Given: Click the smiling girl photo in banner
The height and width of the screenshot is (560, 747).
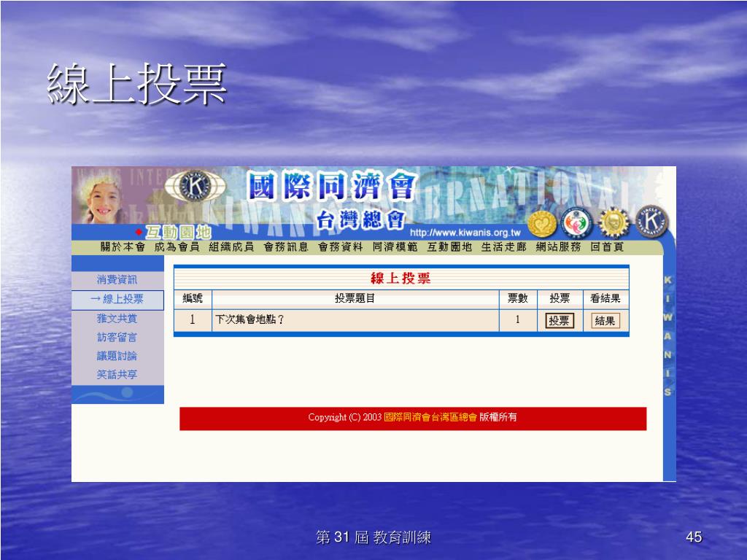Looking at the screenshot, I should (x=101, y=200).
